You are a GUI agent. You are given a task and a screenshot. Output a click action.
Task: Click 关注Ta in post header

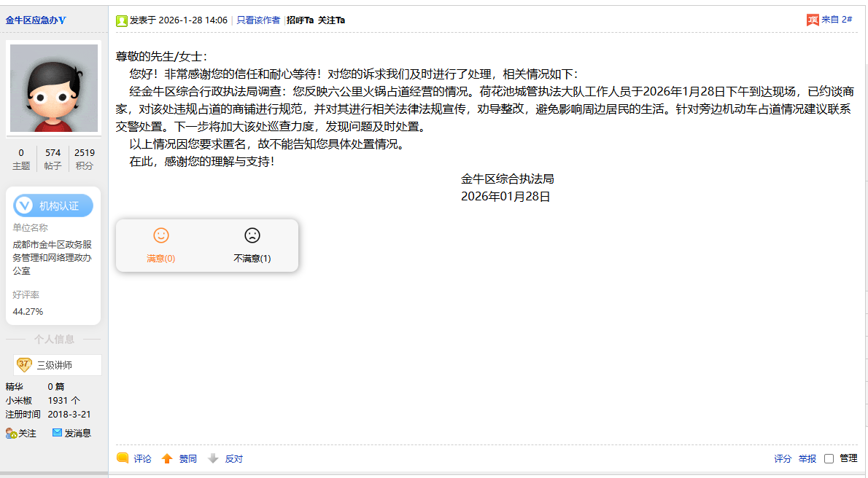pyautogui.click(x=332, y=20)
